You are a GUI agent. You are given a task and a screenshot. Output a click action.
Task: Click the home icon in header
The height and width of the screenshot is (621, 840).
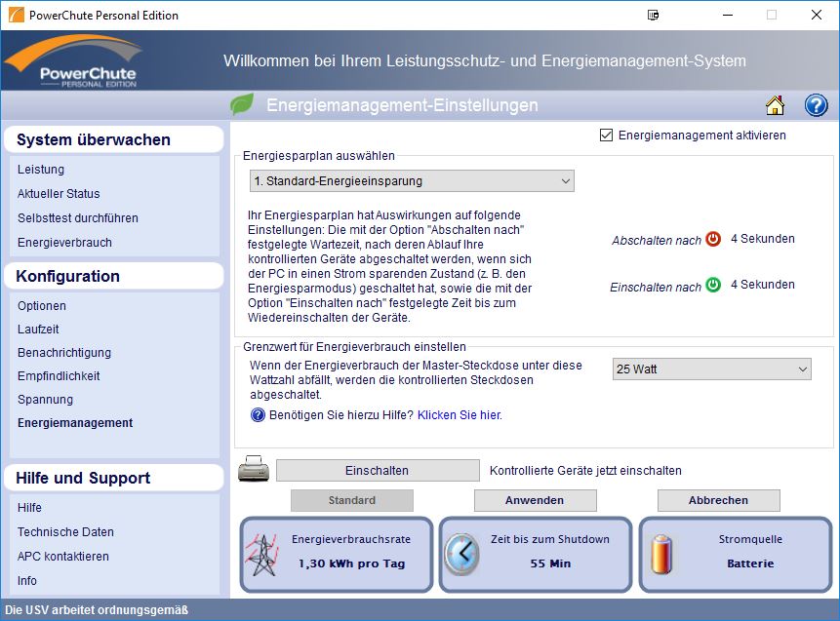[775, 105]
